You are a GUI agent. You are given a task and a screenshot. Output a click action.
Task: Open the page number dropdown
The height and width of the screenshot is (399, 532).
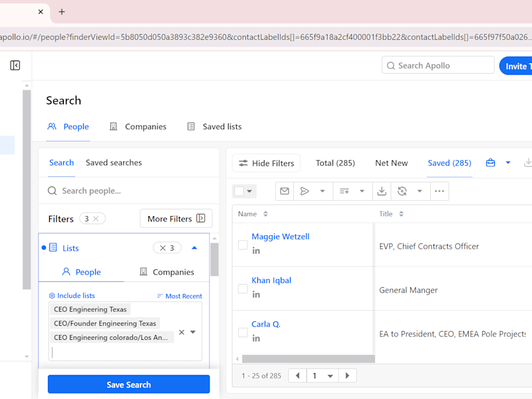coord(323,376)
